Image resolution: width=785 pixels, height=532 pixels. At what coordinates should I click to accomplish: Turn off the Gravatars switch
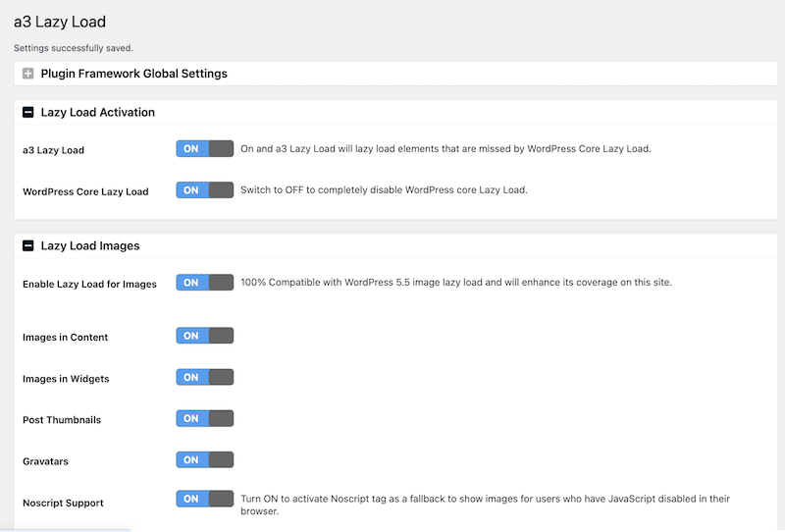(x=204, y=459)
